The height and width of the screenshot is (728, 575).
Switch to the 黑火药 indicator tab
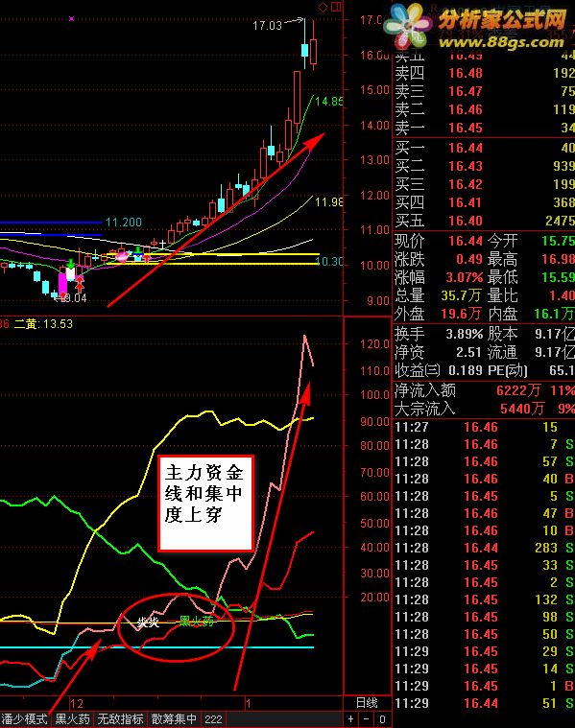point(73,719)
